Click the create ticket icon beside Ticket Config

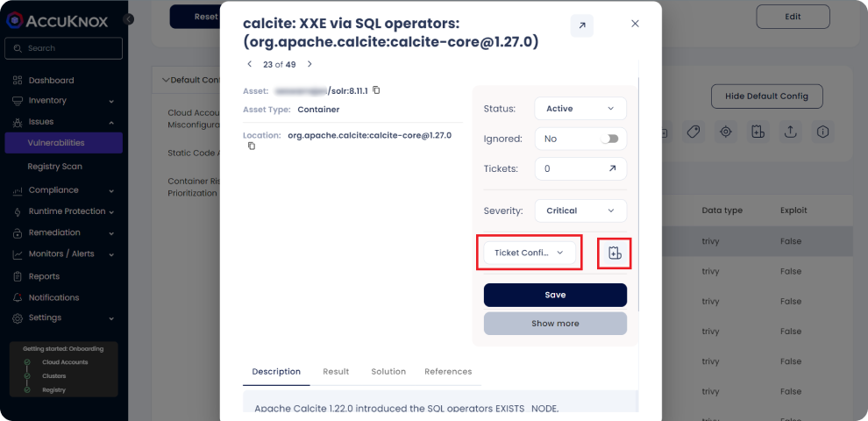click(x=615, y=253)
